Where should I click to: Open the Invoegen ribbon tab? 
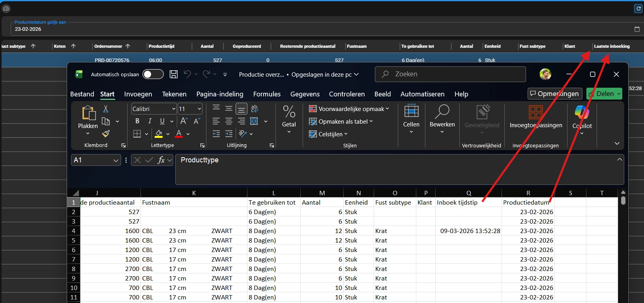(138, 94)
